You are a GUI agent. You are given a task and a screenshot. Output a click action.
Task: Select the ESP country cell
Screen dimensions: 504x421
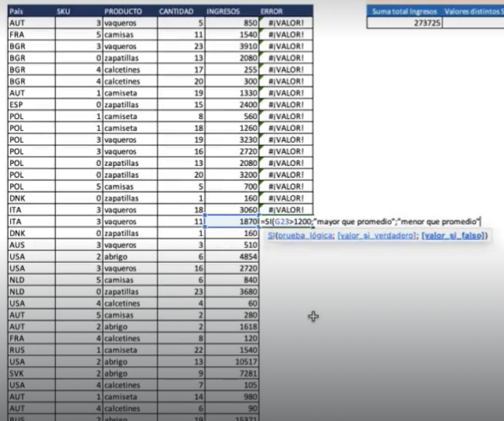click(x=32, y=104)
